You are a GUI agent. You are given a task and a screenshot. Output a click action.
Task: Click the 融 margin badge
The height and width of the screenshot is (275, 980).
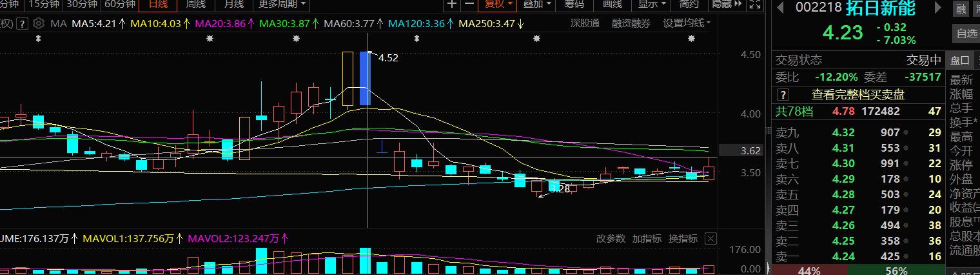coord(961,9)
